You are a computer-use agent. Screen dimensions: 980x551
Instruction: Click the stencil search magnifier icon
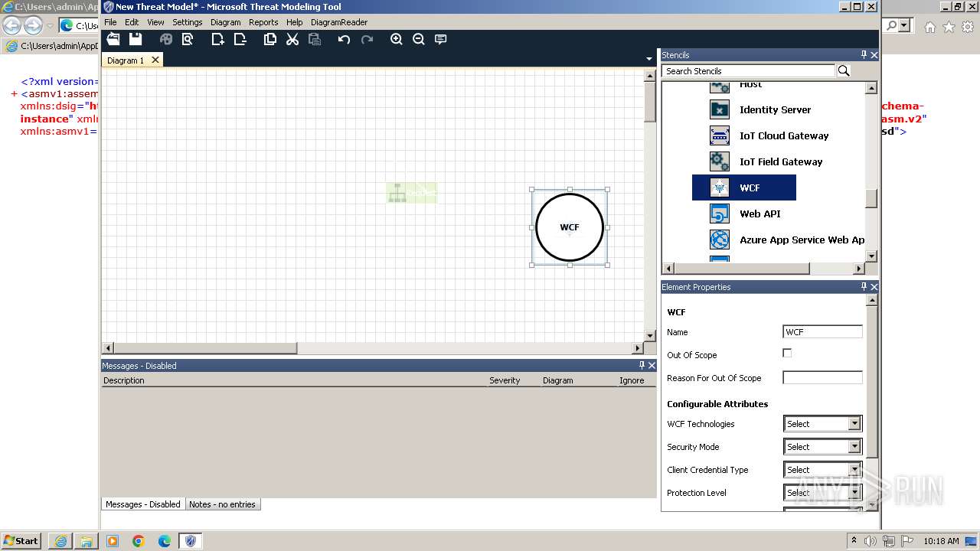(x=844, y=70)
